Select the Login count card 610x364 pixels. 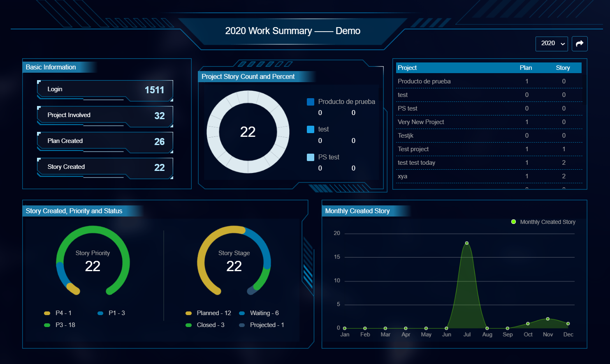[x=105, y=90]
